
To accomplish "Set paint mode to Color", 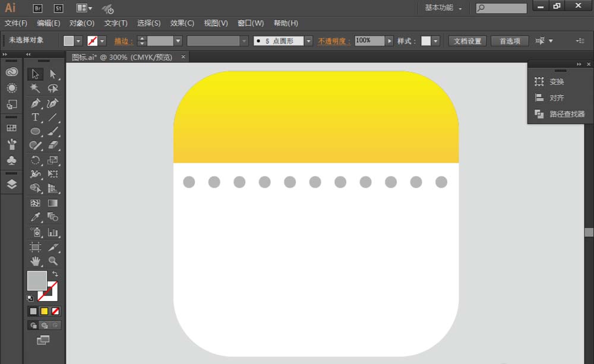I will point(33,311).
